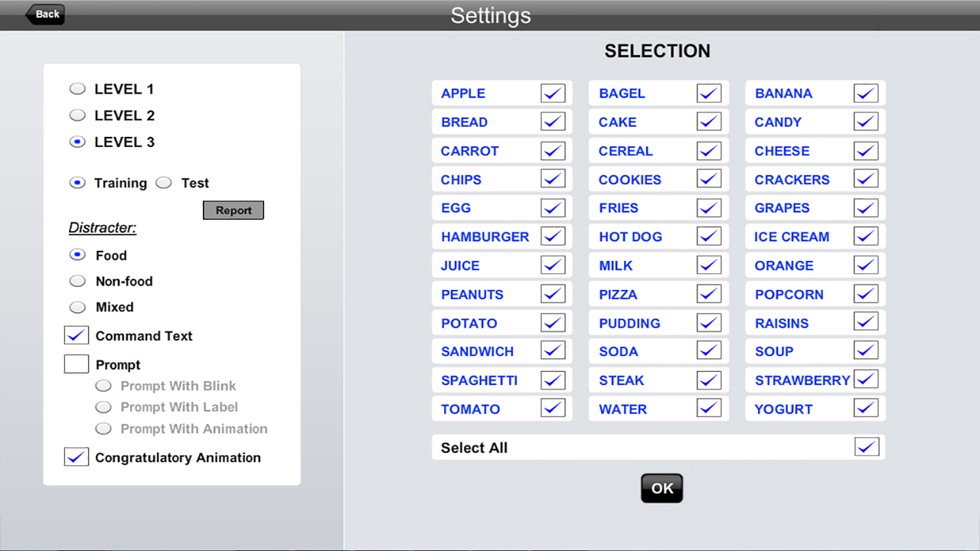Screen dimensions: 980x551
Task: Uncheck the WATER item
Action: pos(709,409)
